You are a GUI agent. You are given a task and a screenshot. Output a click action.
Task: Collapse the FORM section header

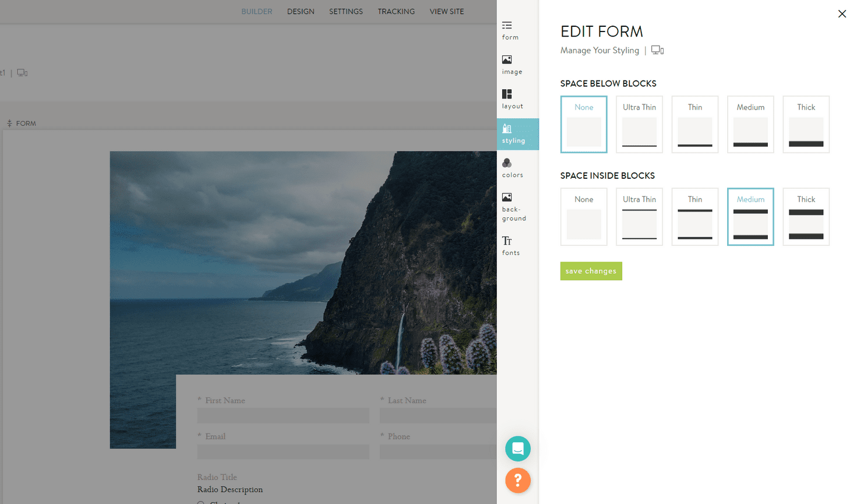point(9,123)
